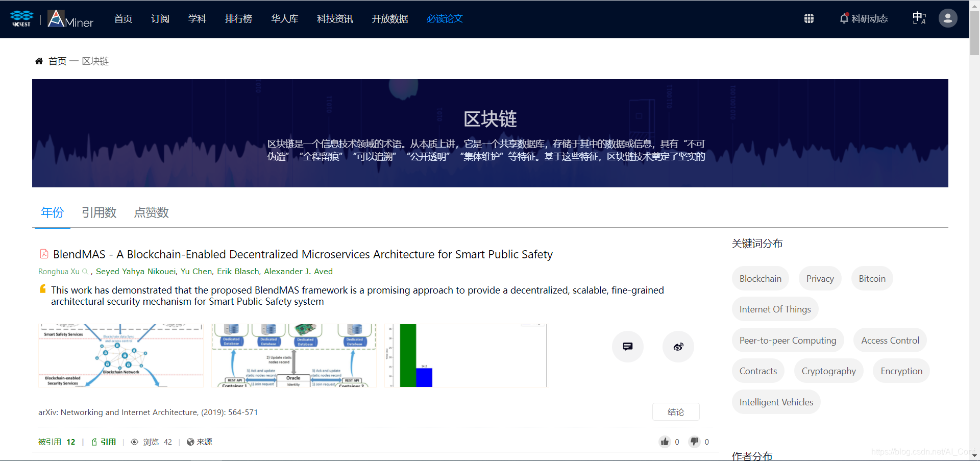
Task: Open the BlendMAS paper title
Action: (303, 254)
